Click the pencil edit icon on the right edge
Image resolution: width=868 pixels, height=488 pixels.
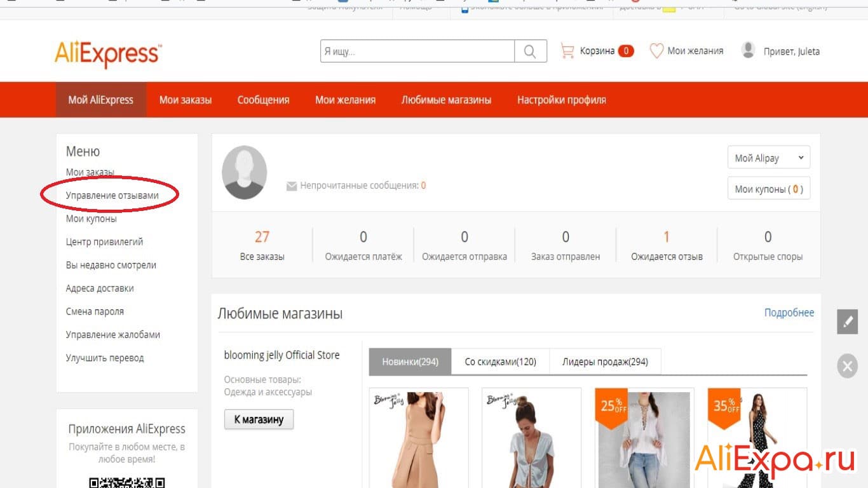pos(847,322)
